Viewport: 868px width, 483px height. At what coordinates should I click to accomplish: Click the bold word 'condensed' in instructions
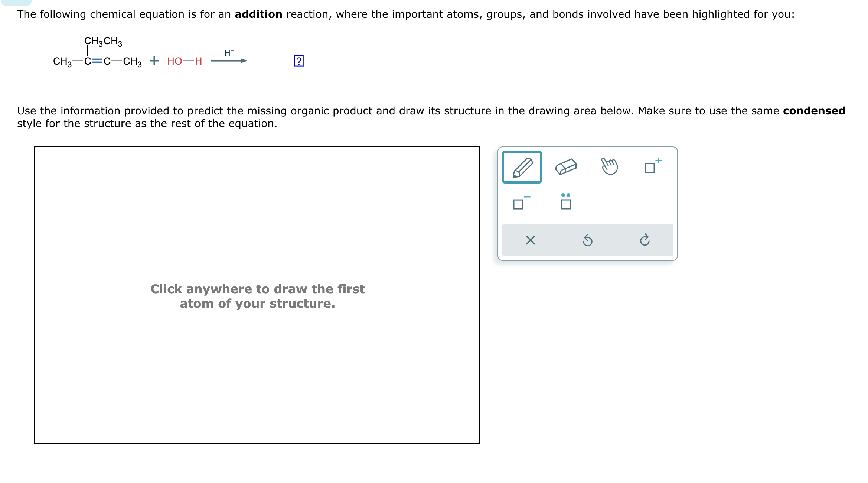814,111
